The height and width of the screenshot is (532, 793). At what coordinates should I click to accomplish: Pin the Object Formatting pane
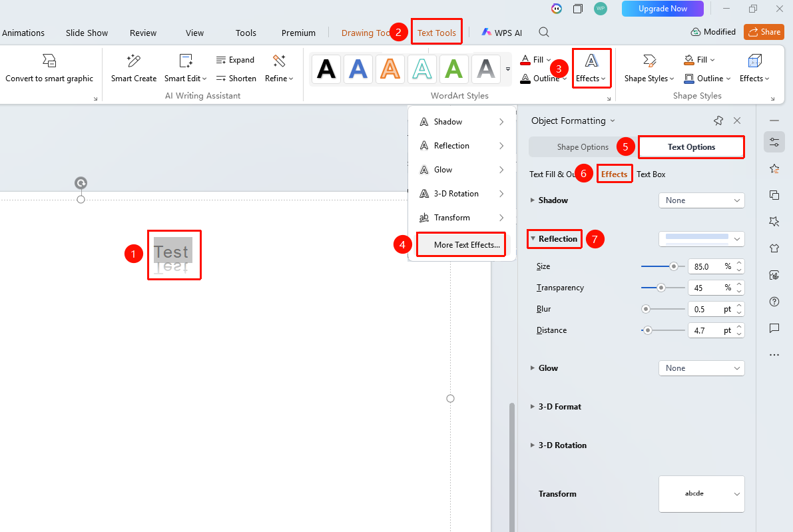pyautogui.click(x=718, y=121)
